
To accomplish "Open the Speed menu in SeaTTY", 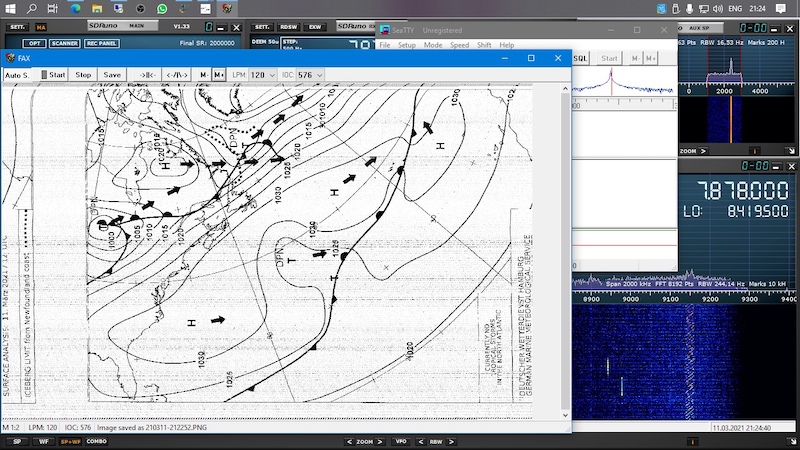I will [459, 45].
